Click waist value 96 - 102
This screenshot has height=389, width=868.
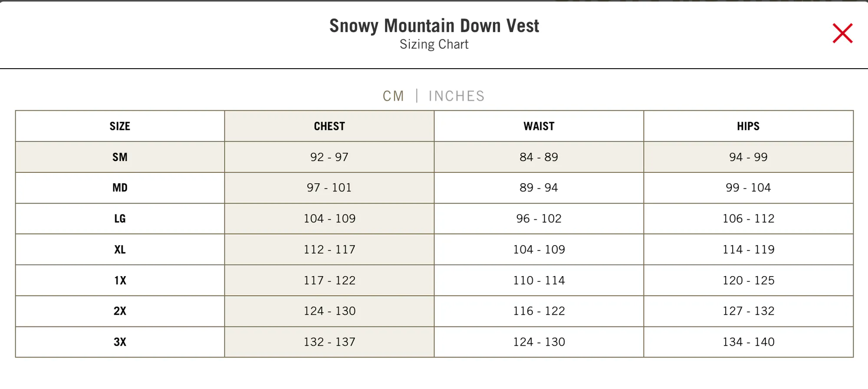[x=539, y=219]
